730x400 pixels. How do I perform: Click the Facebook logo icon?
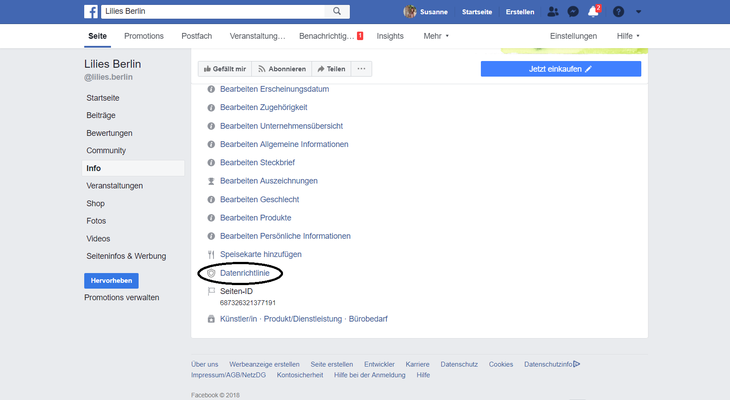point(91,12)
